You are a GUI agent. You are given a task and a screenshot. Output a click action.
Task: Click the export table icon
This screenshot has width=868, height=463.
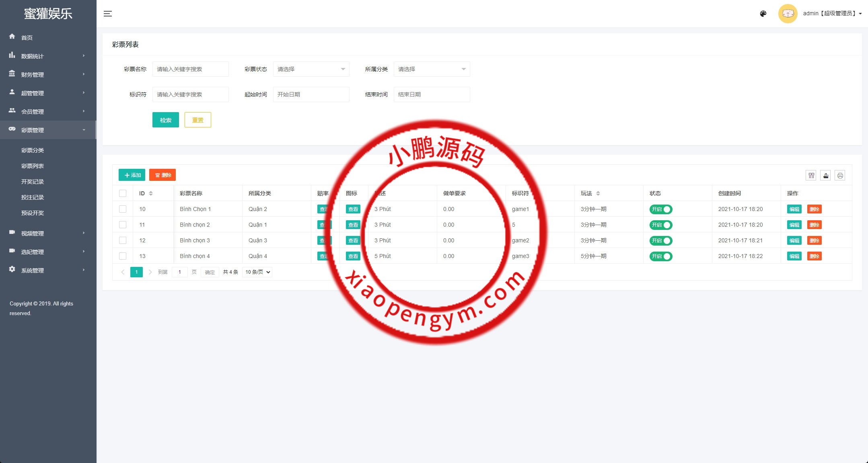[825, 175]
